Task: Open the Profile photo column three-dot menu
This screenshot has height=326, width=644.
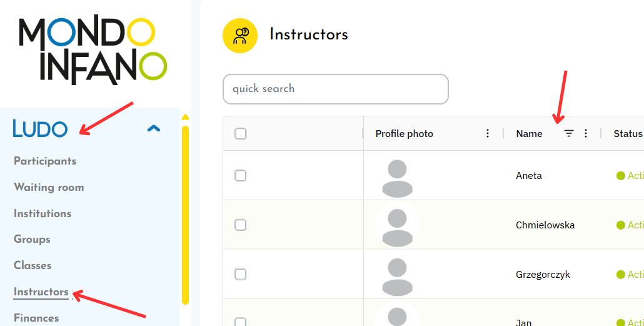Action: 488,133
